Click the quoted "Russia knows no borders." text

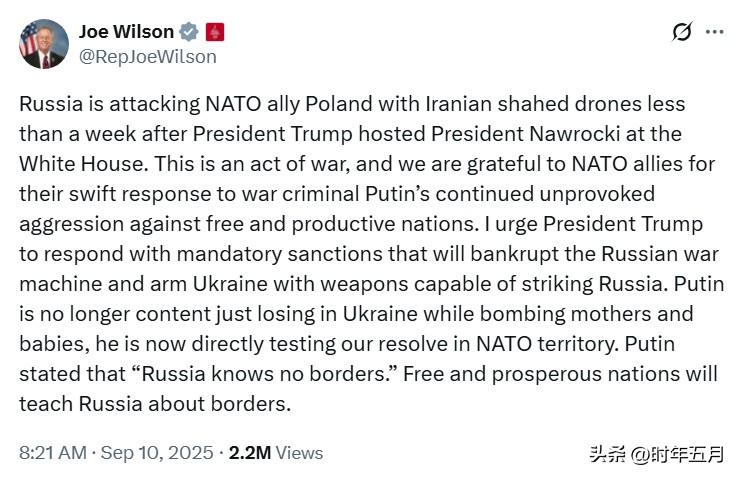pos(264,374)
